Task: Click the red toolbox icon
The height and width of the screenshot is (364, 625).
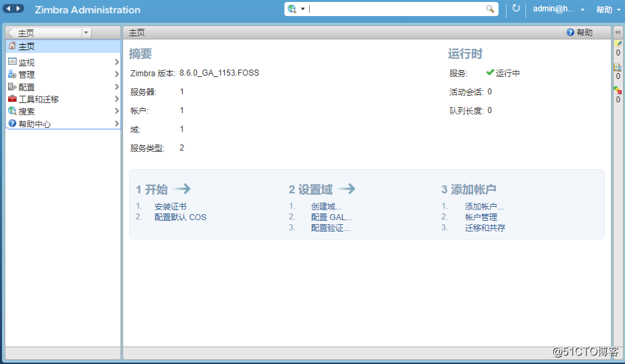Action: click(x=12, y=98)
